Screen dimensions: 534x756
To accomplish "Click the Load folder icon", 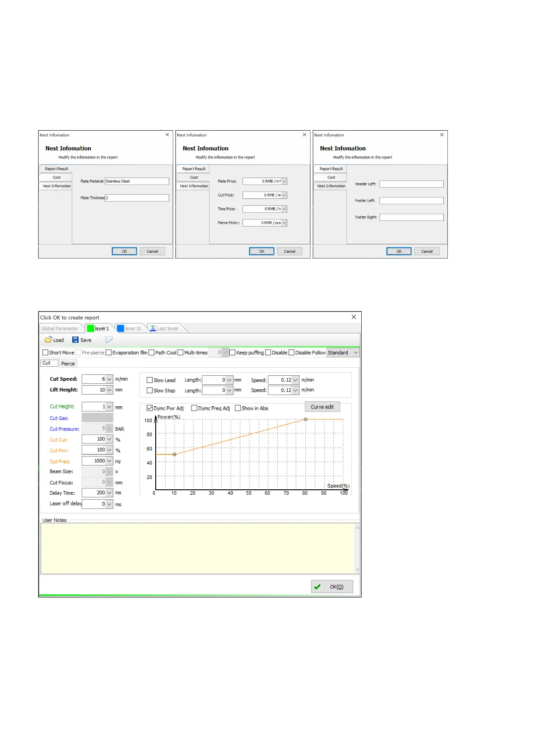I will click(x=48, y=340).
